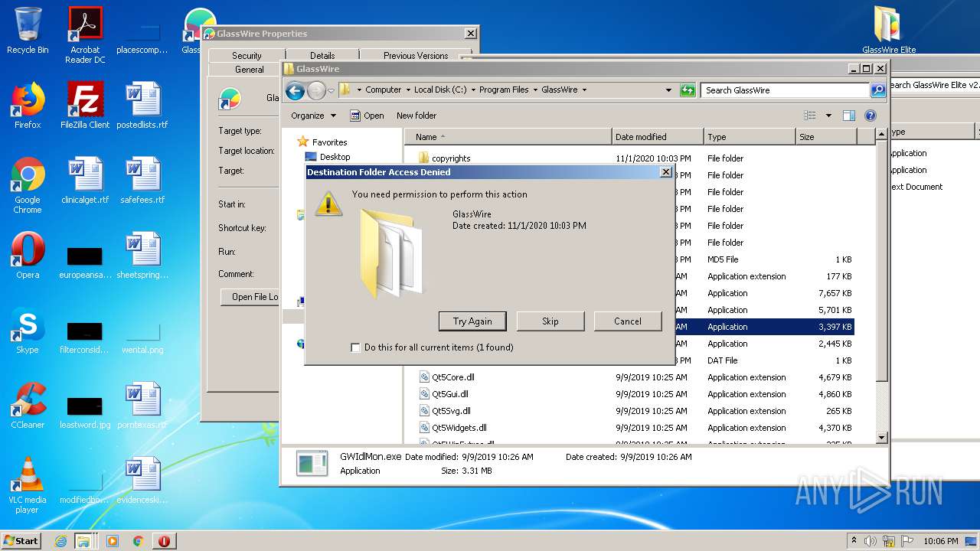
Task: Expand Local Disk (C:) breadcrumb arrow
Action: coord(473,90)
